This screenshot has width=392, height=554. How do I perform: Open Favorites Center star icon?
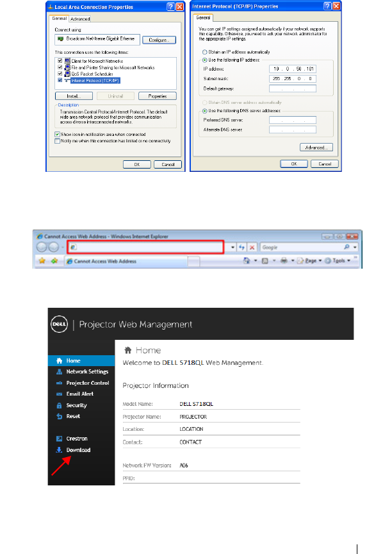coord(42,261)
